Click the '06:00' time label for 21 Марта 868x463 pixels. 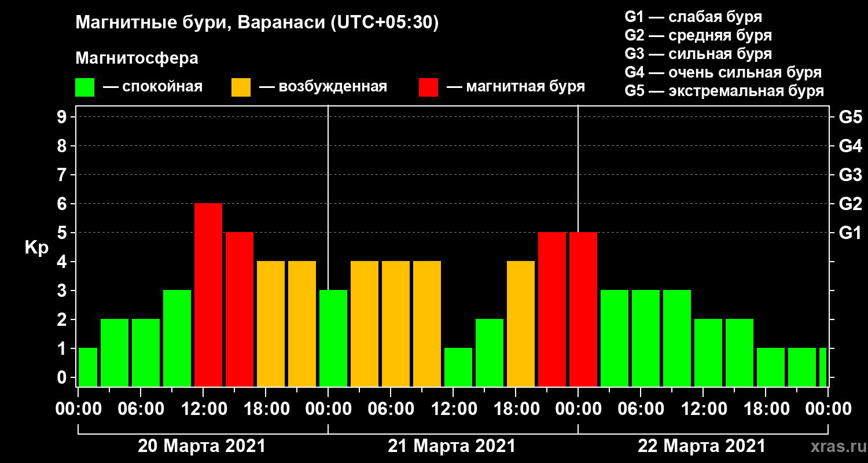pyautogui.click(x=391, y=409)
